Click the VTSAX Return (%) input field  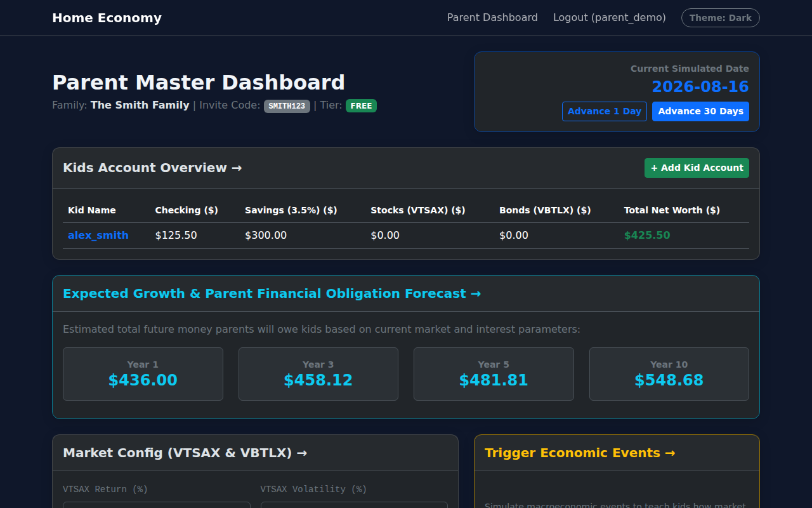point(157,505)
